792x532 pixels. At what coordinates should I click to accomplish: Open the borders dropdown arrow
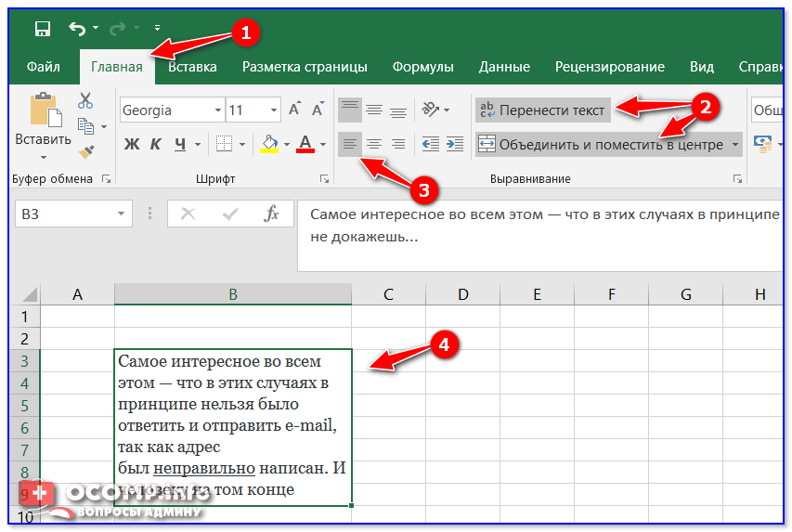242,145
